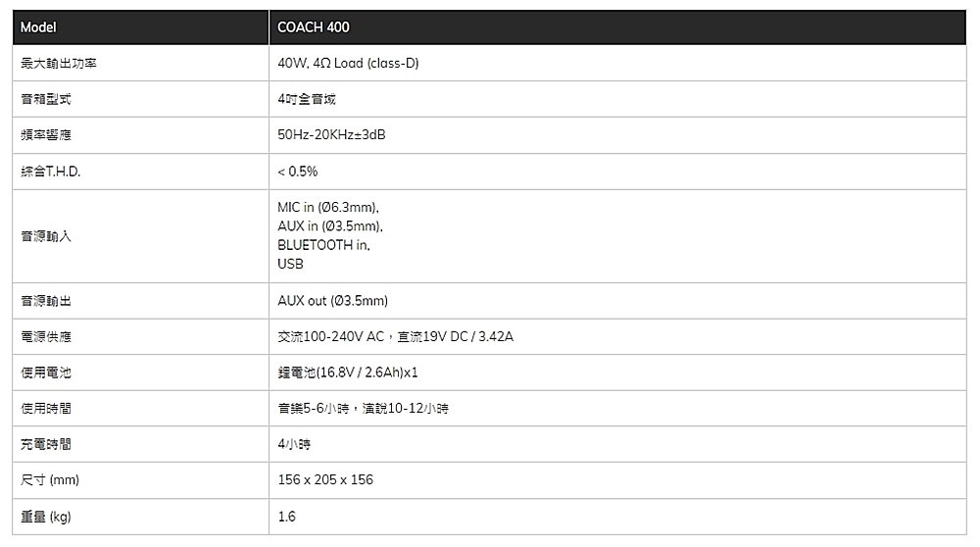The image size is (980, 547).
Task: Select the 音源輸入 row label
Action: (45, 236)
